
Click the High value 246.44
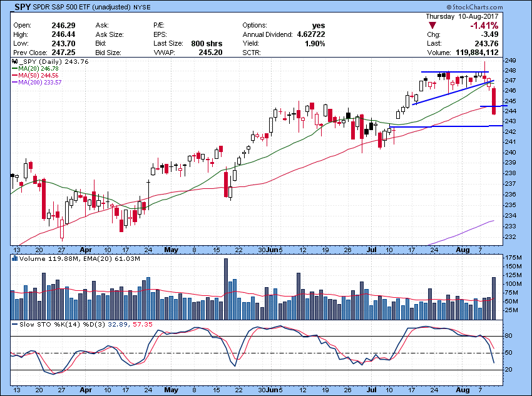(63, 34)
